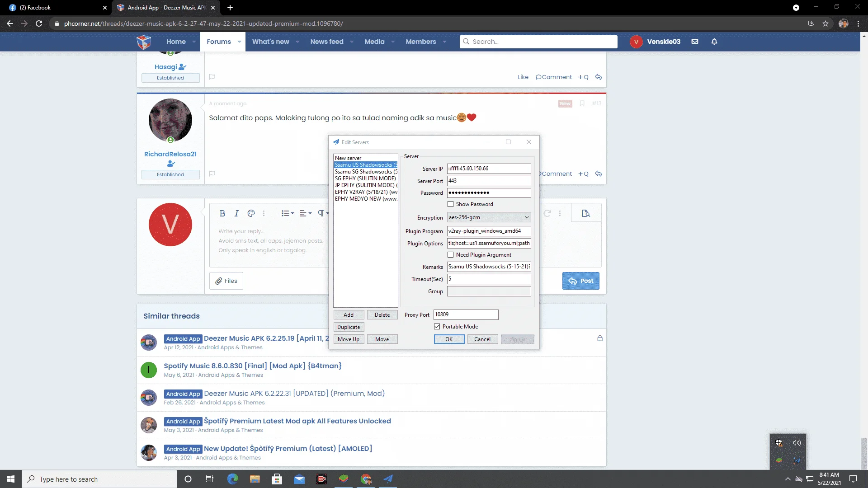Uncheck the Portable Mode checkbox
868x488 pixels.
(x=437, y=327)
